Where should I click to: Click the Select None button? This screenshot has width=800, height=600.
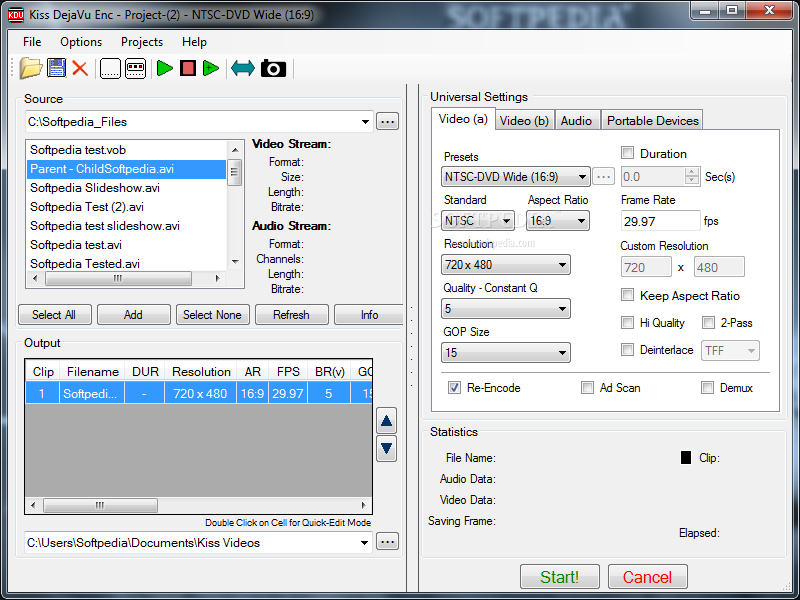[212, 315]
